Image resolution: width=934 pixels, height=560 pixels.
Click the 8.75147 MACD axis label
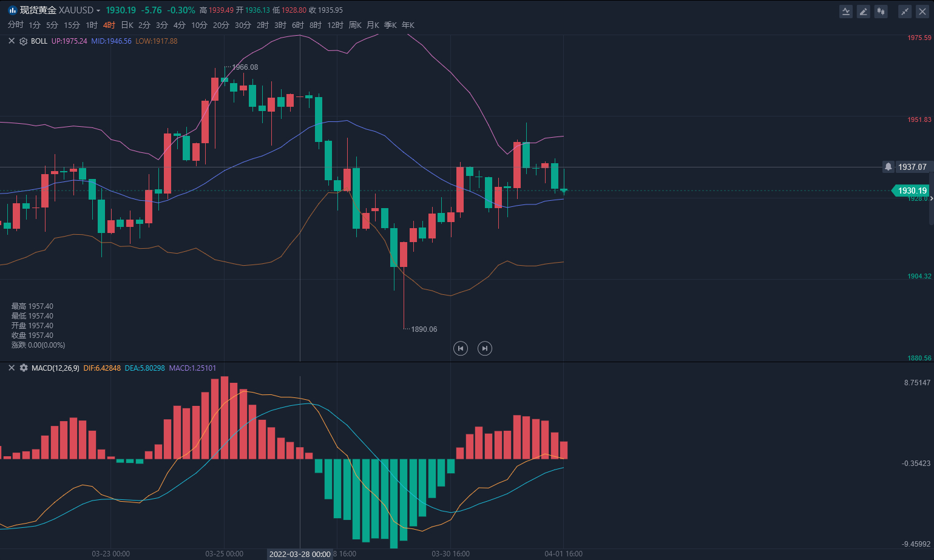[x=917, y=383]
